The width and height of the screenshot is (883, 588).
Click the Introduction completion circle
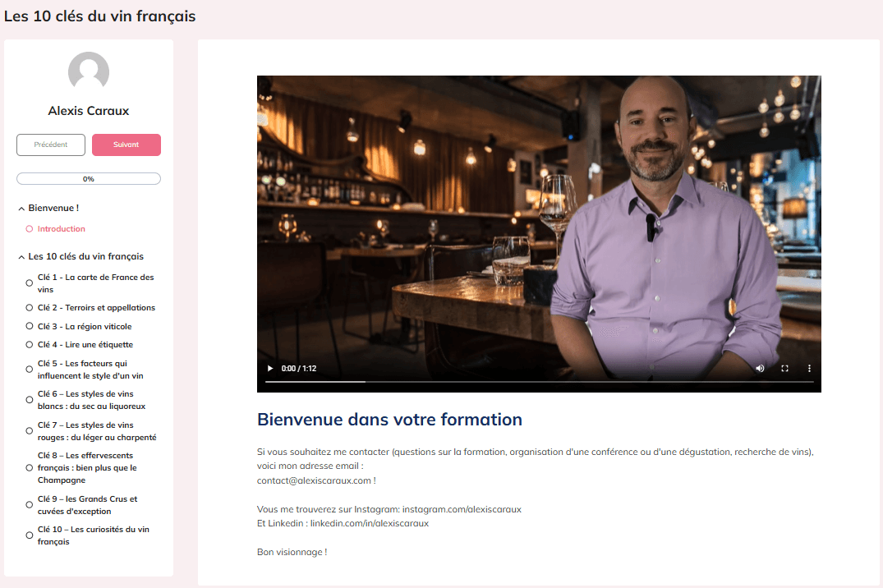[30, 228]
